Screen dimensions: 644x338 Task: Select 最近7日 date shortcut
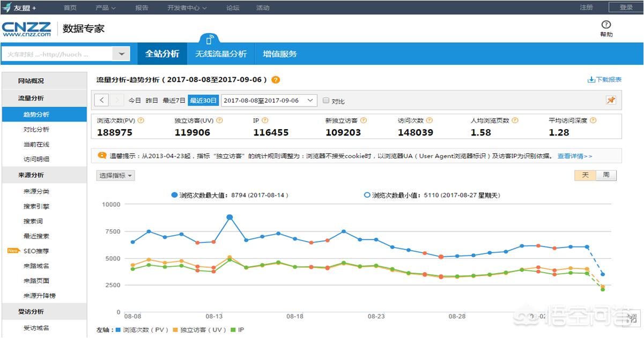click(x=174, y=100)
